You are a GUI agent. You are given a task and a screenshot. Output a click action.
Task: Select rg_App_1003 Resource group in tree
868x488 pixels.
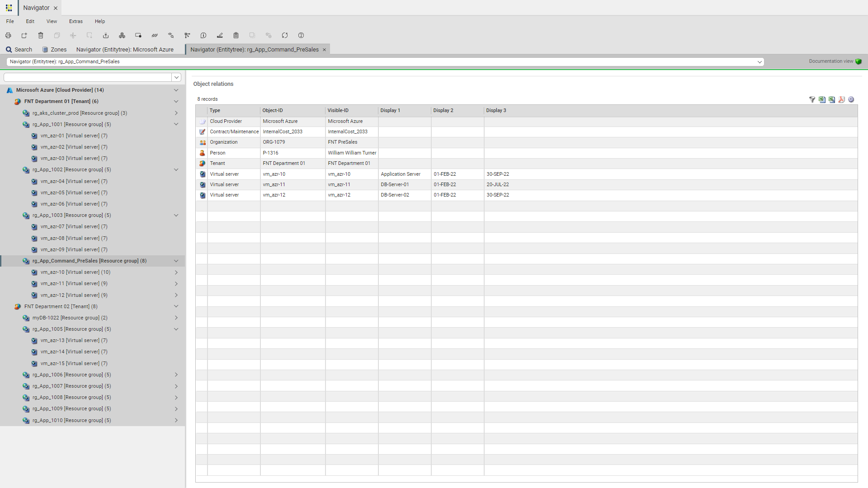[x=71, y=215]
